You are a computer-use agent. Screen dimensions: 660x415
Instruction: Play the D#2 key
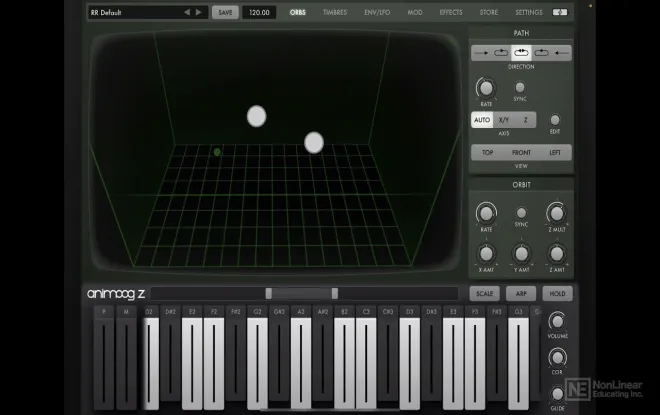[170, 358]
